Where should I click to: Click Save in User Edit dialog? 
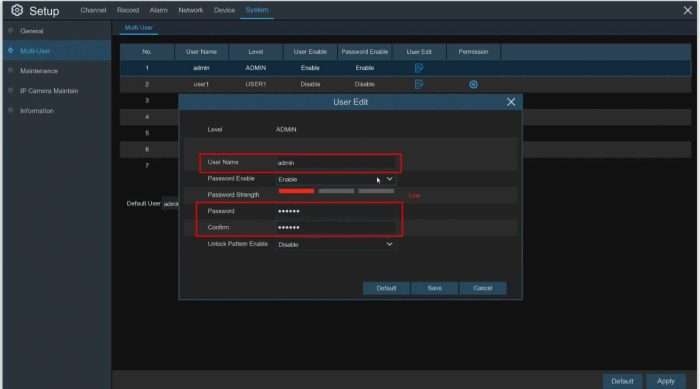434,288
